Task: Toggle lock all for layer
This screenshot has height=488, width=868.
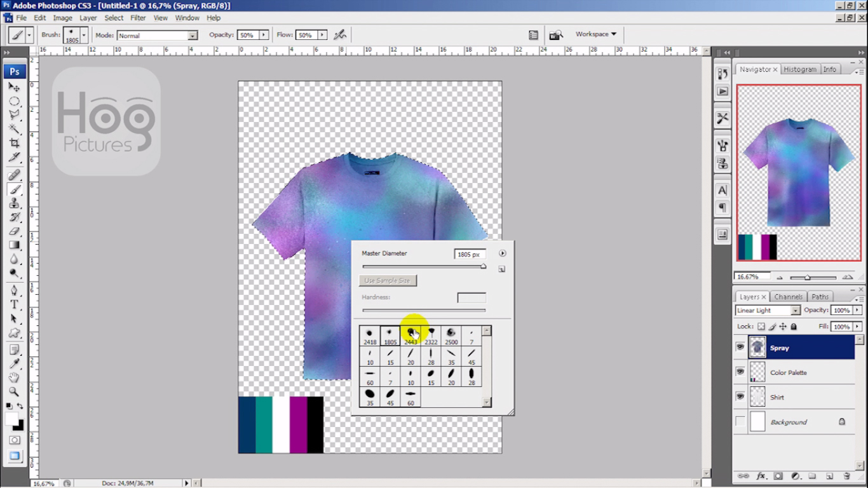Action: (794, 327)
